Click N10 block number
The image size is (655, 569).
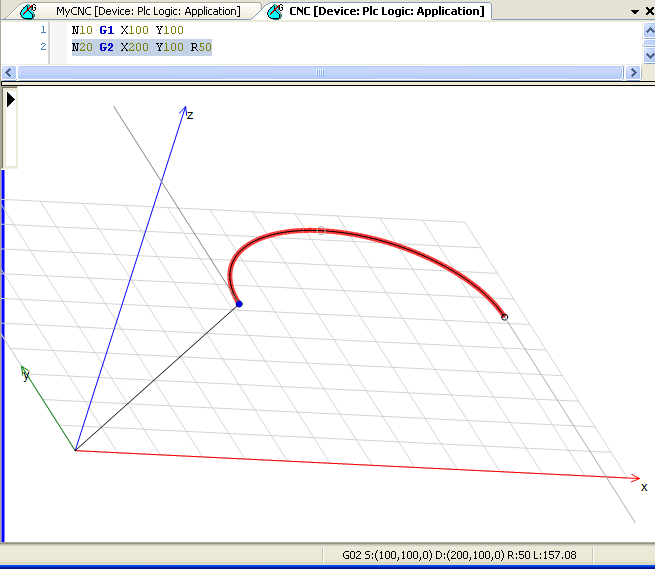[82, 30]
